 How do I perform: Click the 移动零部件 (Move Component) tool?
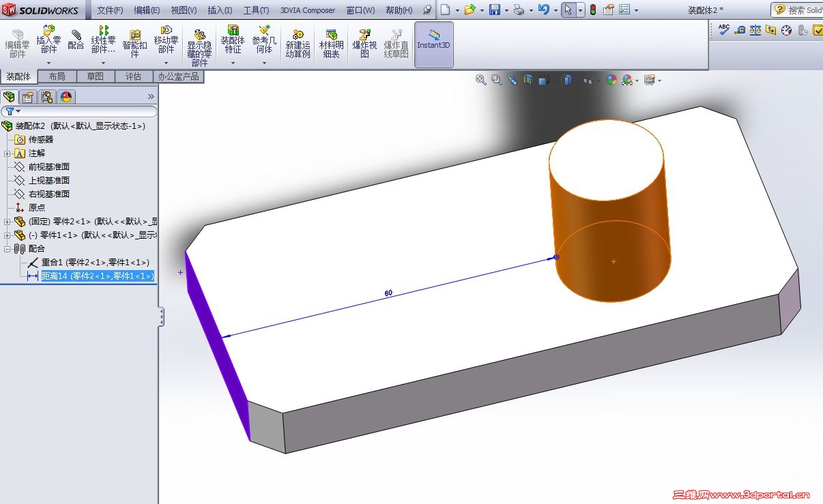(167, 40)
